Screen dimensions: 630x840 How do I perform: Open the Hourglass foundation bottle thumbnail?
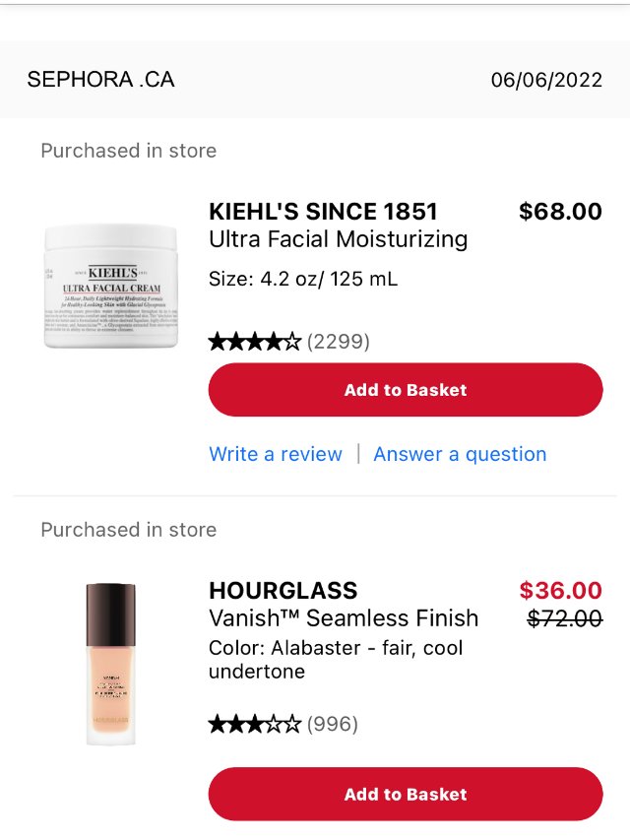[x=110, y=662]
